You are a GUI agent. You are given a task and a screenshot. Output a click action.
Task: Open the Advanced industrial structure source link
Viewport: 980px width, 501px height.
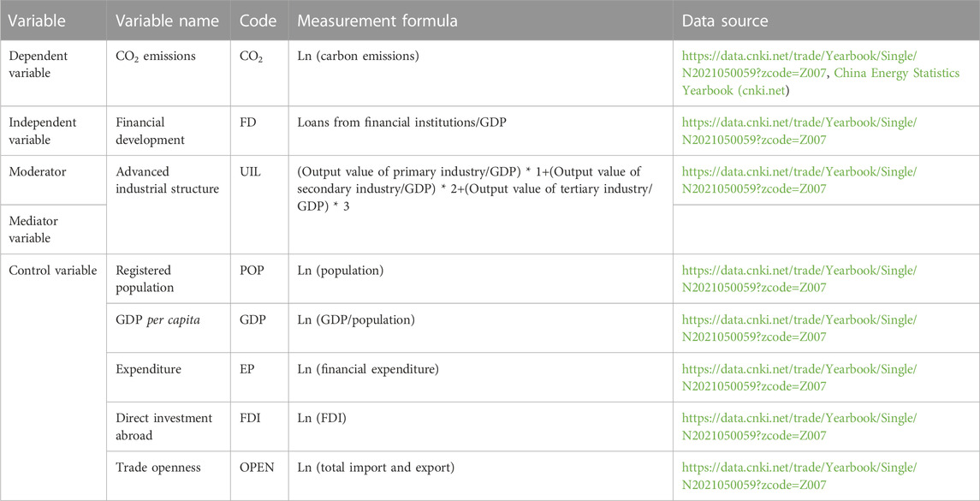tap(799, 180)
